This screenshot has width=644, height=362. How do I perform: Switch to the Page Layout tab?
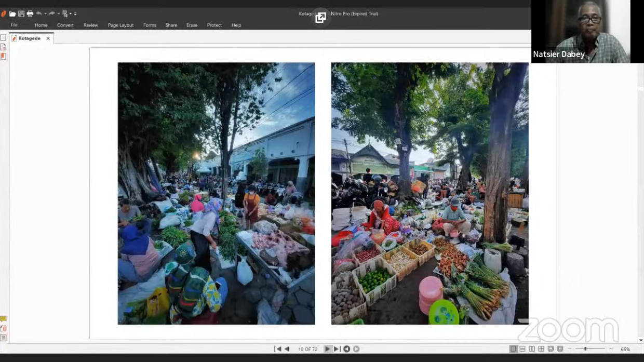coord(120,25)
